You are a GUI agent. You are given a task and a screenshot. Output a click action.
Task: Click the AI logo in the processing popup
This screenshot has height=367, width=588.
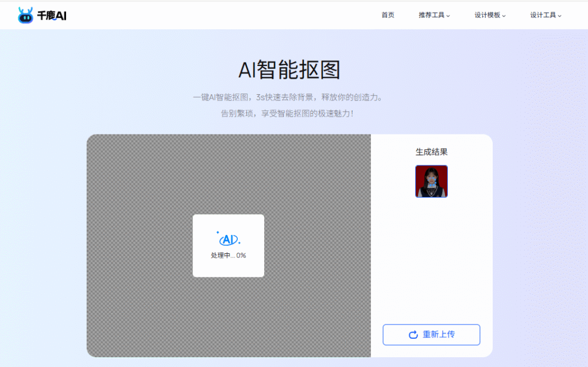pos(228,239)
